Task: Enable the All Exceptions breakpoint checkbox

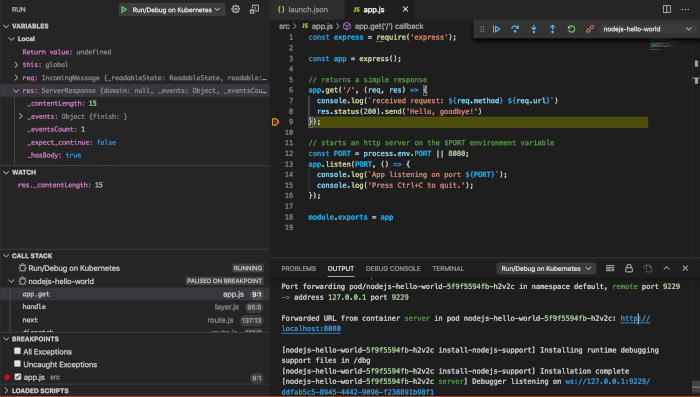Action: (x=17, y=351)
